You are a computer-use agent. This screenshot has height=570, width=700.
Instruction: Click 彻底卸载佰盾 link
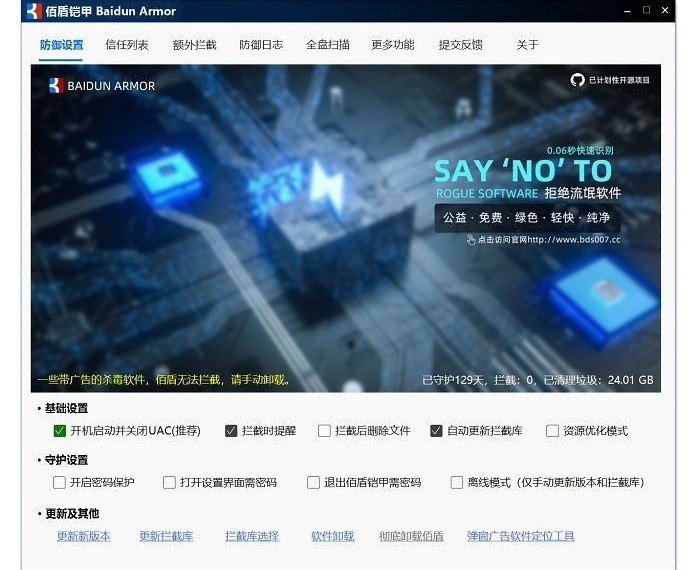[411, 536]
